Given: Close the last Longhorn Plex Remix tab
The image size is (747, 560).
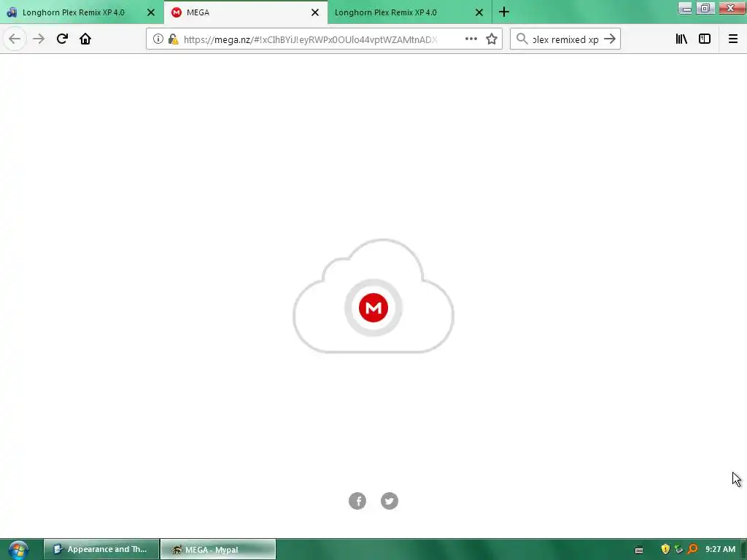Looking at the screenshot, I should click(479, 12).
